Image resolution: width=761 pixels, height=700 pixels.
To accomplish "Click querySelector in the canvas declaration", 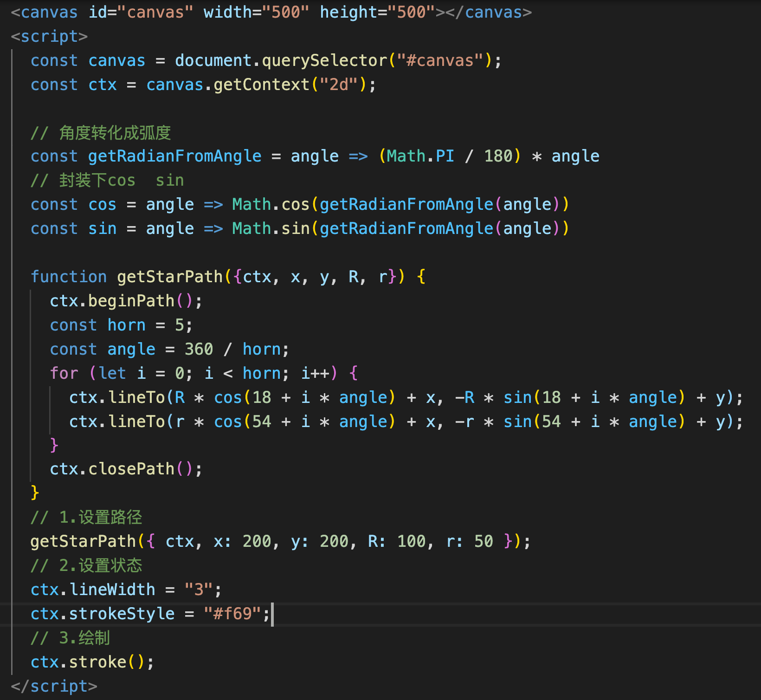I will point(324,60).
